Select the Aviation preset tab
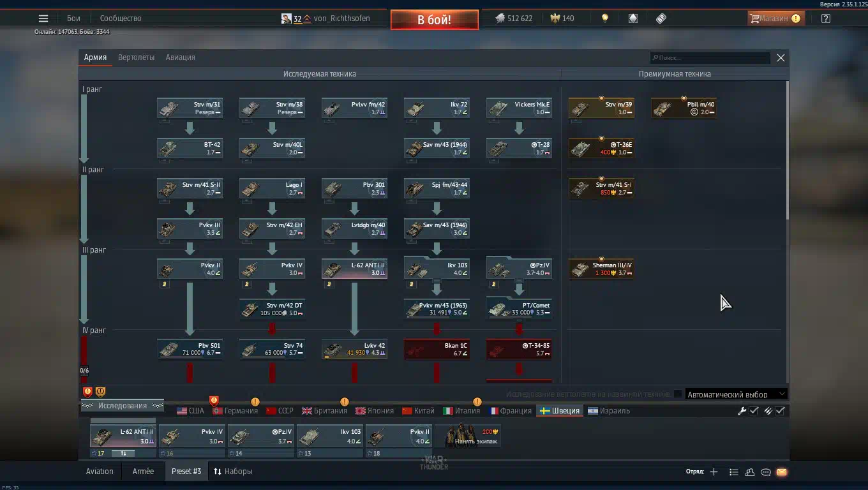 click(x=100, y=471)
